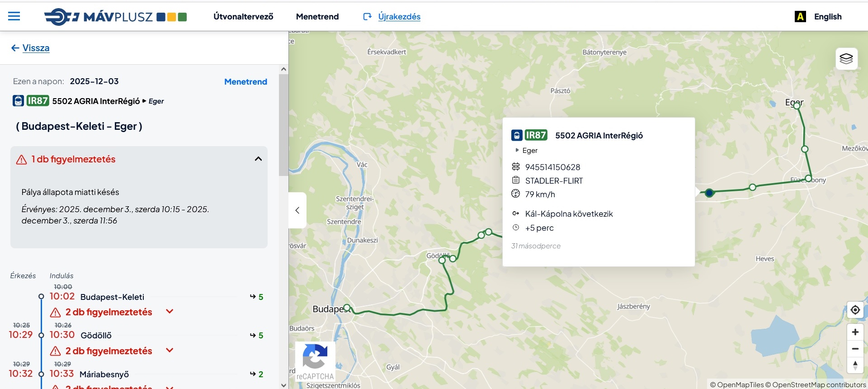Screen dimensions: 868x389
Task: Click the Pálya állapota miatti késés message
Action: point(70,192)
